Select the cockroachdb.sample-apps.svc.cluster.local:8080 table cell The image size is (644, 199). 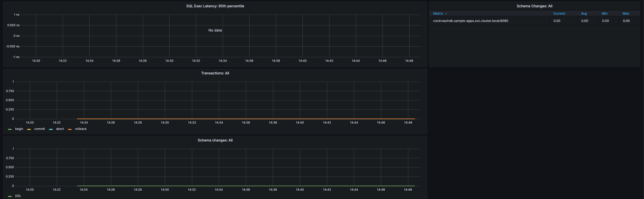(x=470, y=21)
